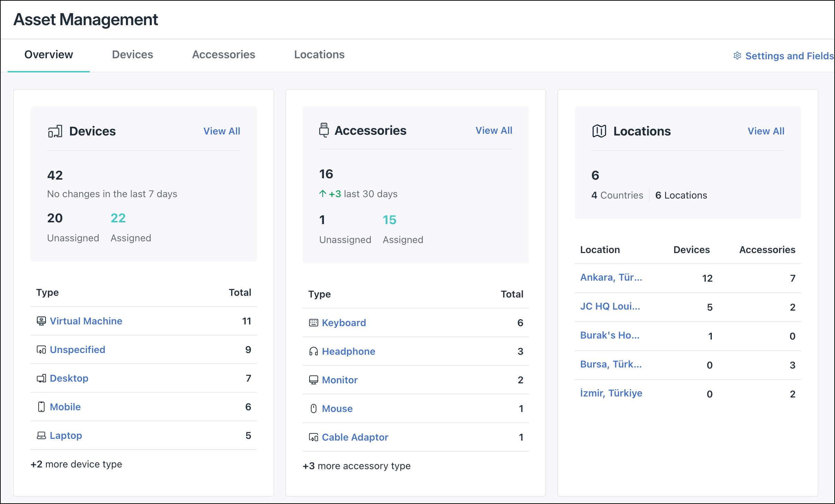Click the Devices card header icon
This screenshot has width=835, height=504.
point(55,131)
